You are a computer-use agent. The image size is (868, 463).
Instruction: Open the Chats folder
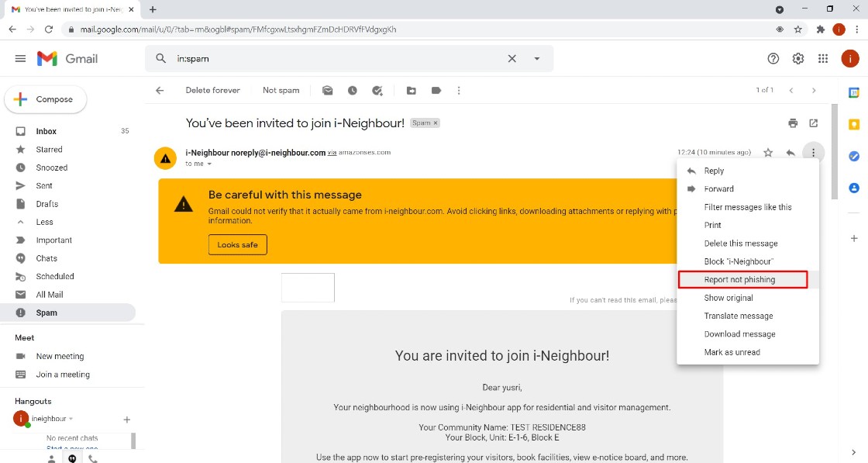[67, 258]
